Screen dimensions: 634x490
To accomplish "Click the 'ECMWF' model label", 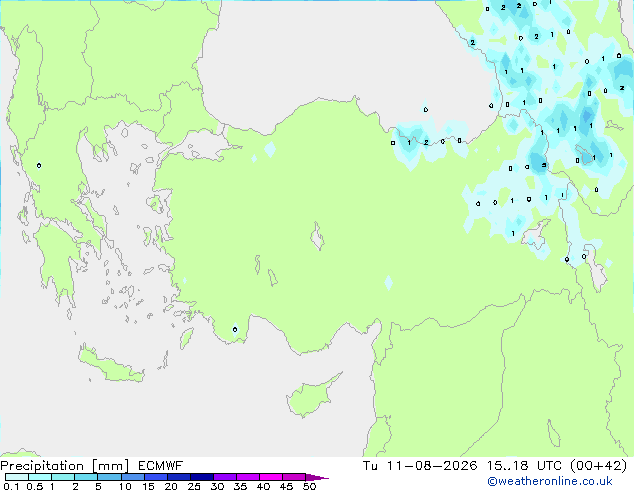I will pos(160,466).
